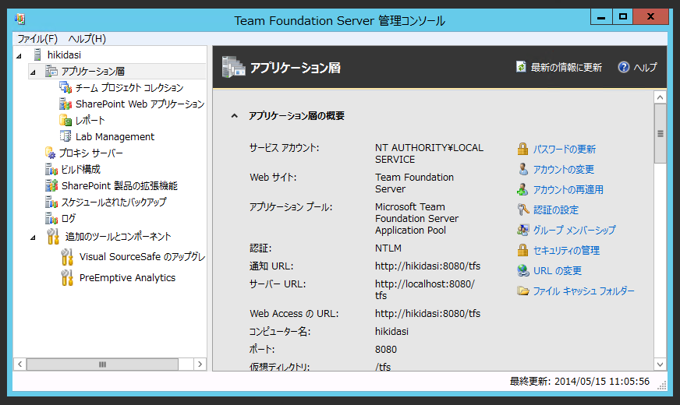Screen dimensions: 680x405
Task: Collapse the hikidasi root tree node
Action: point(19,56)
